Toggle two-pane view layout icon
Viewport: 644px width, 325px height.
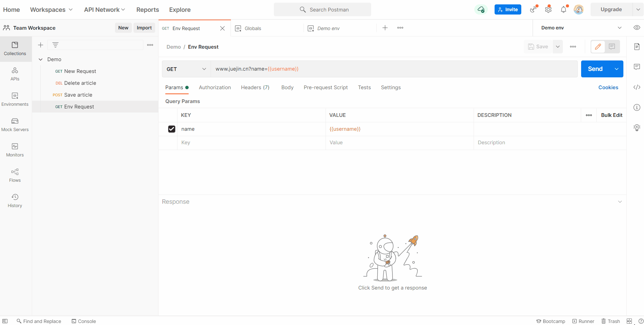(629, 321)
